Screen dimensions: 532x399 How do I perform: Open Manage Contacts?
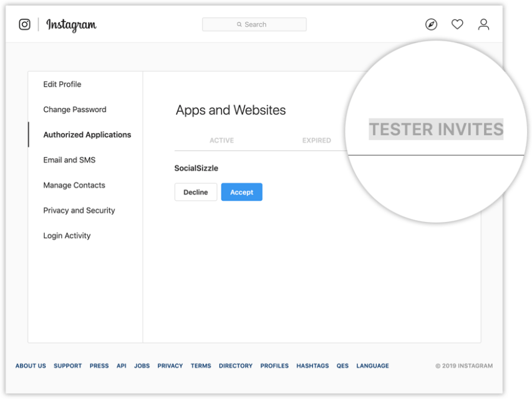tap(74, 185)
